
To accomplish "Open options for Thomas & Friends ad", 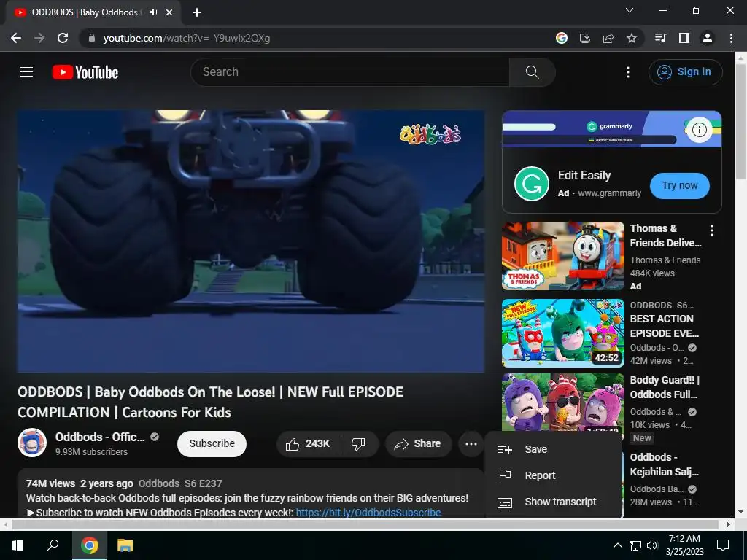I will 712,231.
